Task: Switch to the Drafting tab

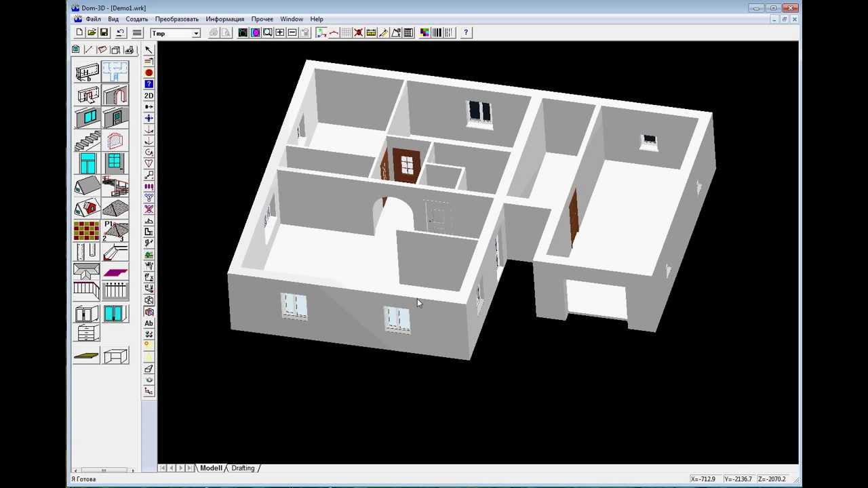Action: pos(243,468)
